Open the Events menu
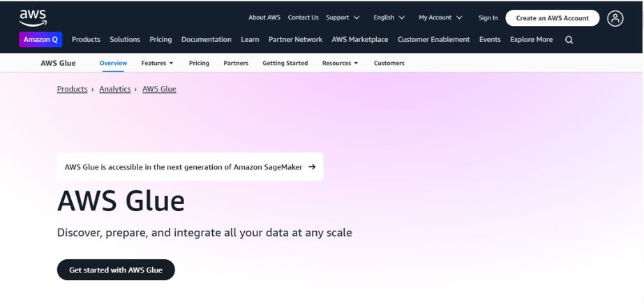644x304 pixels. [x=490, y=40]
